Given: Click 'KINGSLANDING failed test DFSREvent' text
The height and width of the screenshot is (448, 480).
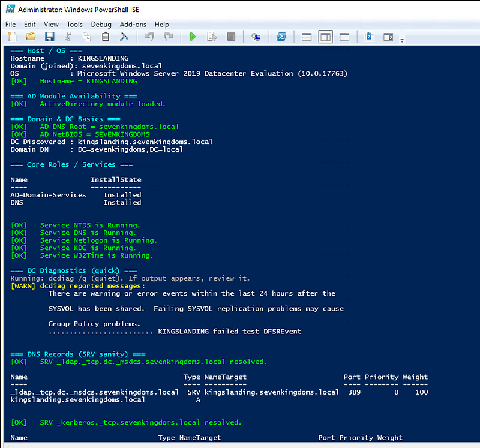Looking at the screenshot, I should coord(230,332).
